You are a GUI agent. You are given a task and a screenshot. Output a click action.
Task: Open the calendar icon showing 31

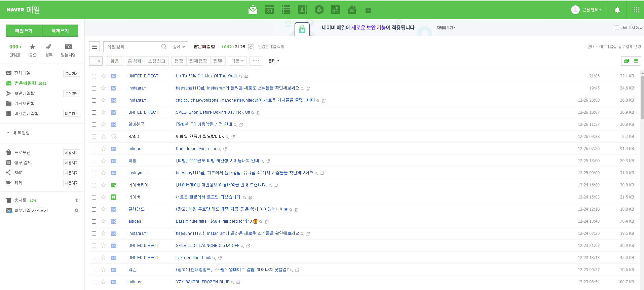pyautogui.click(x=269, y=10)
